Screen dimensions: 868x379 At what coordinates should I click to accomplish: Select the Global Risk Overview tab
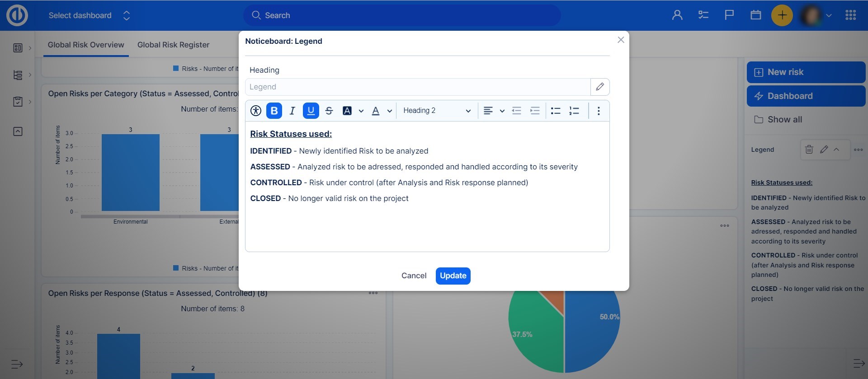point(86,45)
